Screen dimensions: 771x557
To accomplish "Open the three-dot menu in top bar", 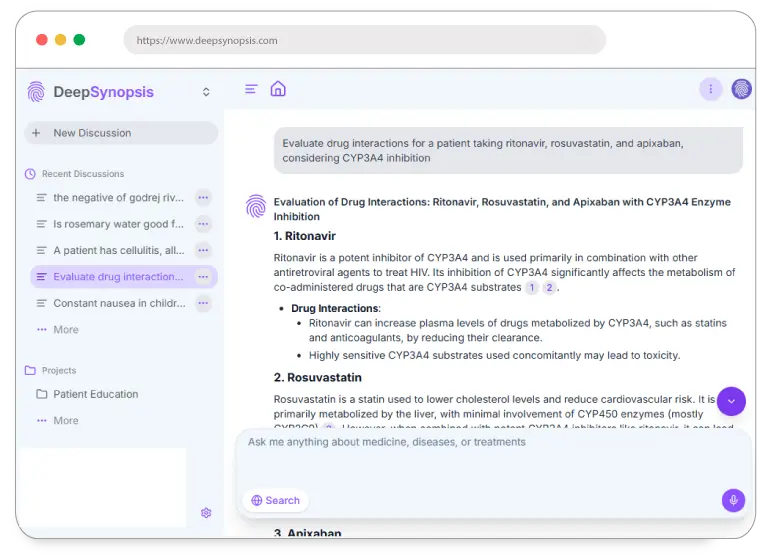I will 711,89.
